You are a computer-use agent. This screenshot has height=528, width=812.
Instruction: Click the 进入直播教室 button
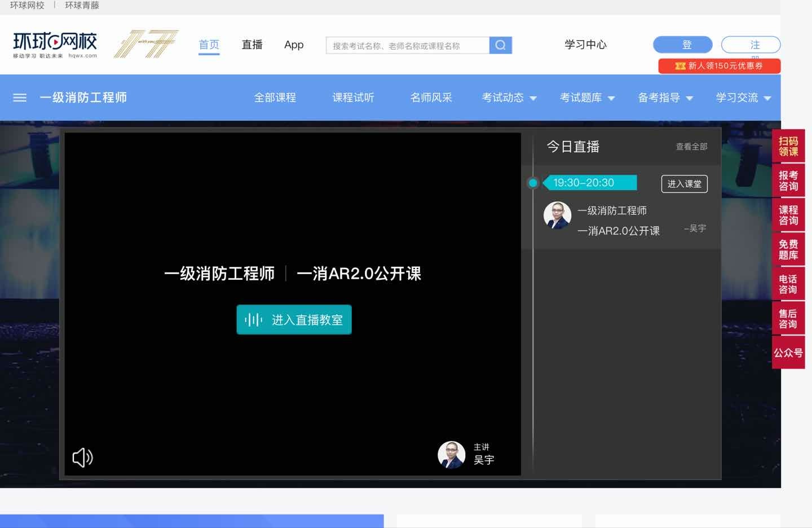point(294,319)
